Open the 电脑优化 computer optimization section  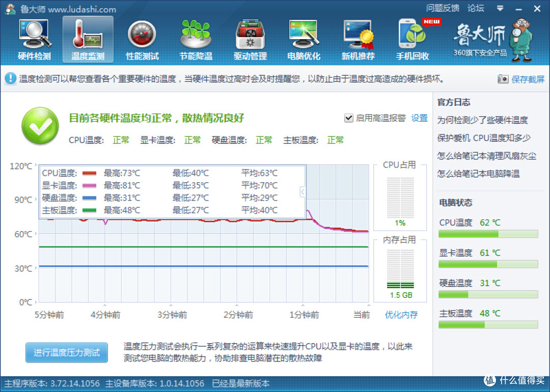tap(304, 40)
